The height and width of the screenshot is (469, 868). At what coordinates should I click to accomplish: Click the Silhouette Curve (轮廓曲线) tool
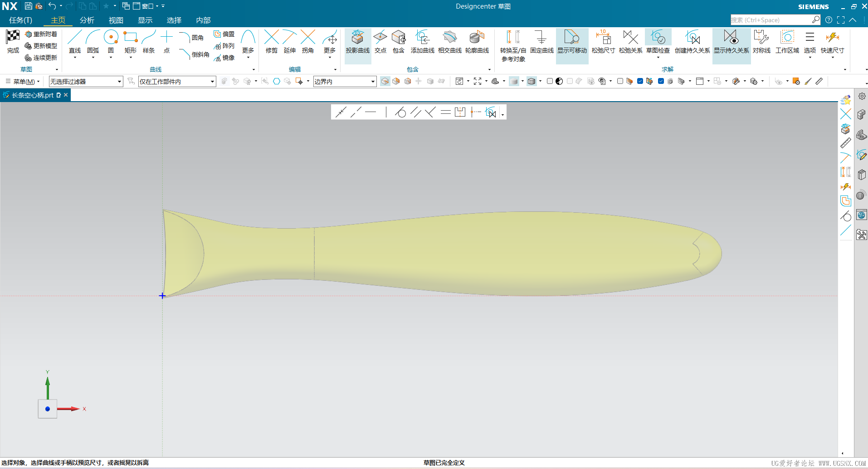(477, 41)
